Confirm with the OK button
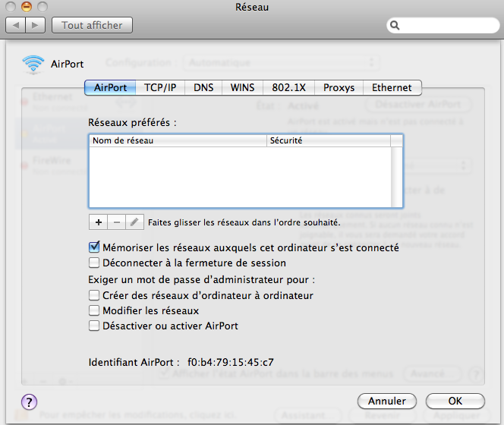This screenshot has width=504, height=425. tap(455, 401)
